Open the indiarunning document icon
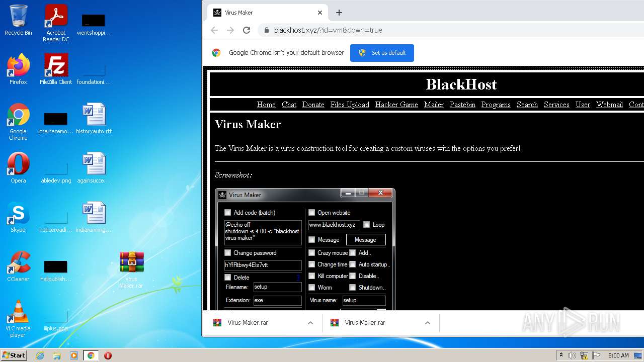The image size is (644, 362). (94, 217)
